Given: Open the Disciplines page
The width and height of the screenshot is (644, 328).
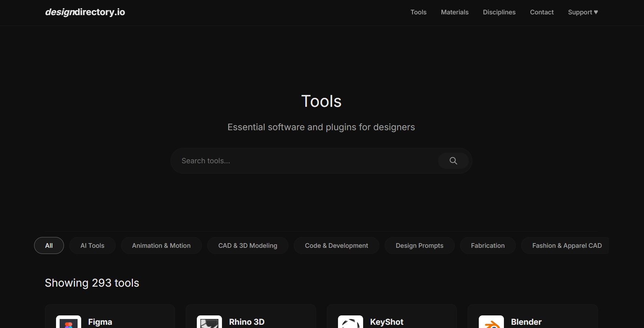Looking at the screenshot, I should (499, 12).
